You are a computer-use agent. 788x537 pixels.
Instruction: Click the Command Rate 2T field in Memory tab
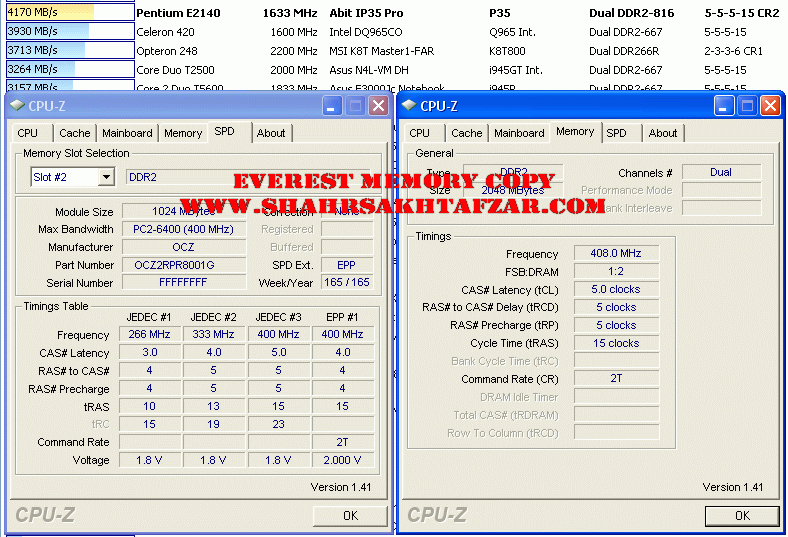[616, 378]
